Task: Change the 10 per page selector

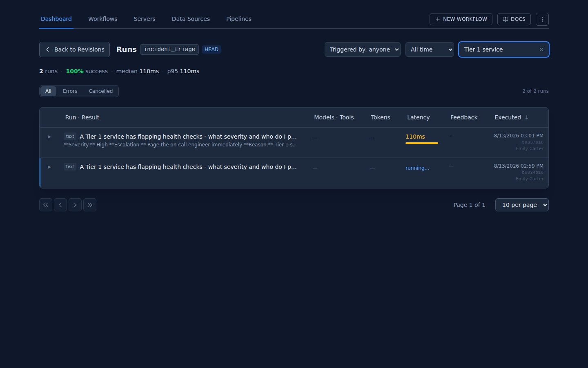Action: pyautogui.click(x=522, y=205)
